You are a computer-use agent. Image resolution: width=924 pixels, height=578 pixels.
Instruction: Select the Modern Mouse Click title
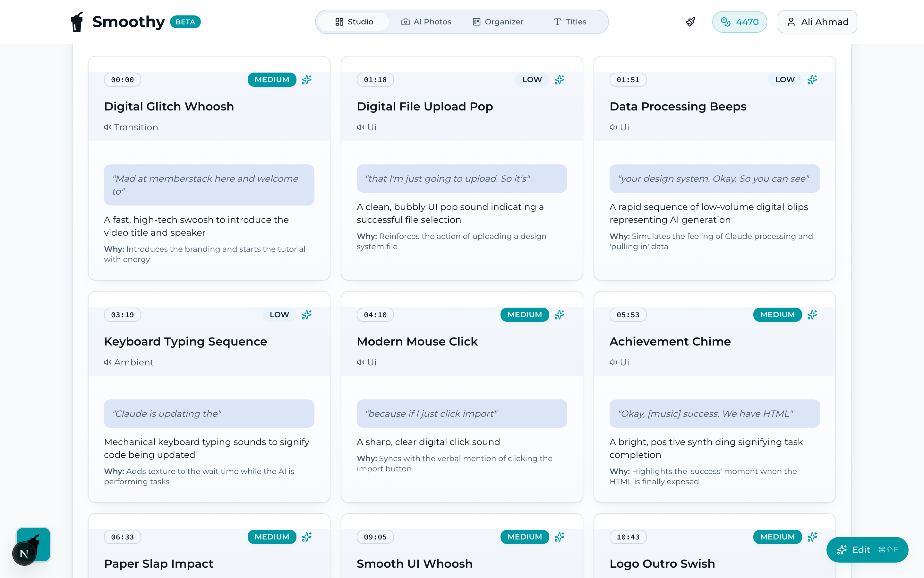click(x=417, y=341)
